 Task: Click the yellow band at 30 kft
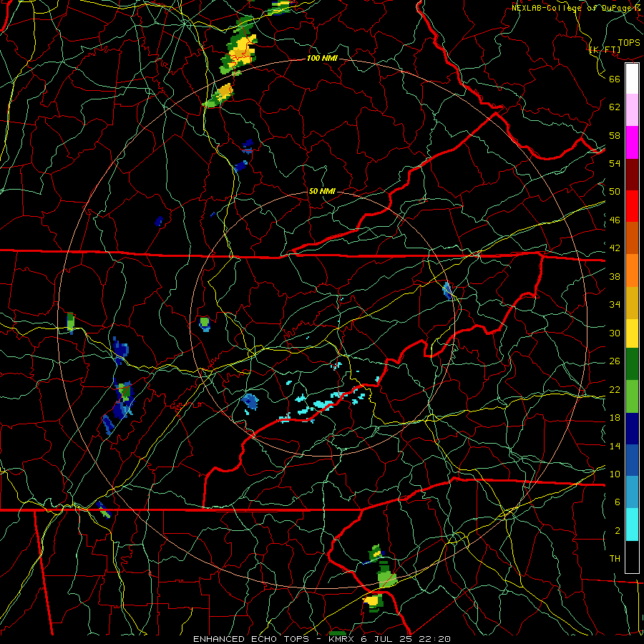click(x=632, y=333)
